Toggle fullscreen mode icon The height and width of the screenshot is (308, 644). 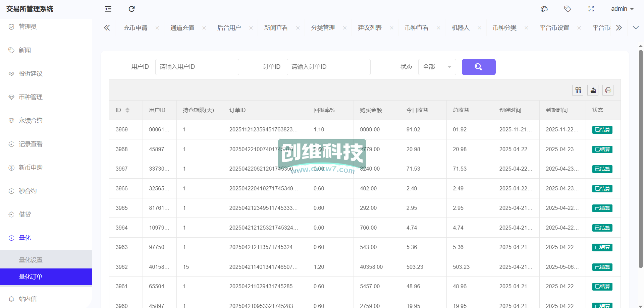click(591, 9)
